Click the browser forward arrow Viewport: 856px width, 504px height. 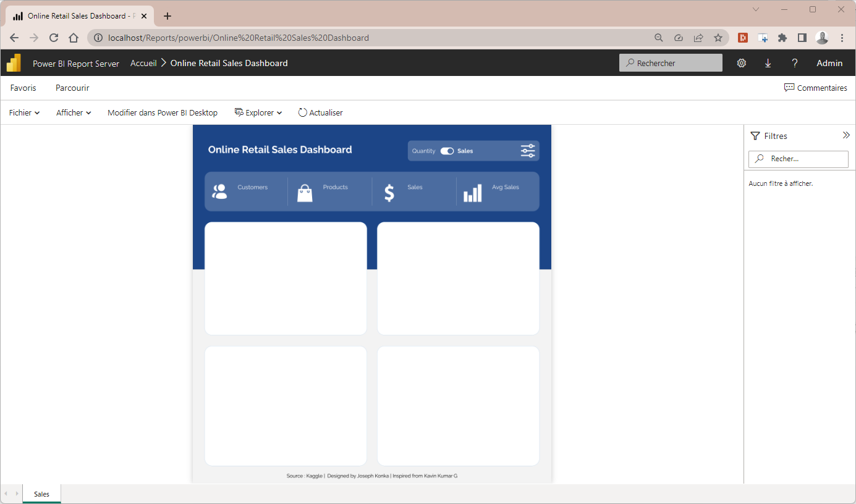pyautogui.click(x=34, y=38)
